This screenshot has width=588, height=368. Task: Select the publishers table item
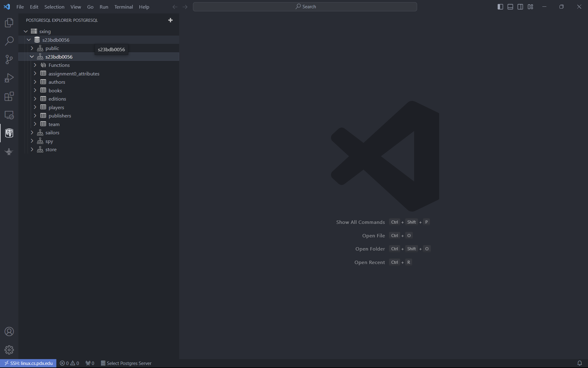click(60, 116)
